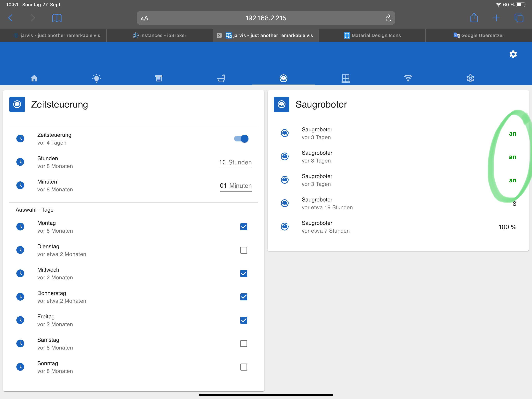Viewport: 532px width, 399px height.
Task: Enable the Sonntag checkbox
Action: click(x=244, y=367)
